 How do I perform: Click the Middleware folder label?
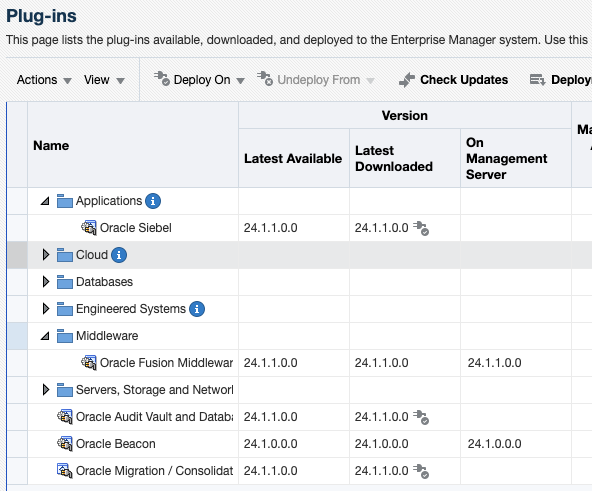(x=107, y=336)
